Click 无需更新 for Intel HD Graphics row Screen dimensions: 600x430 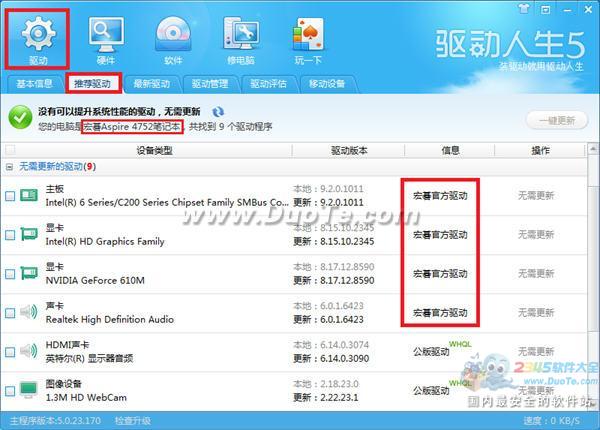click(x=536, y=235)
